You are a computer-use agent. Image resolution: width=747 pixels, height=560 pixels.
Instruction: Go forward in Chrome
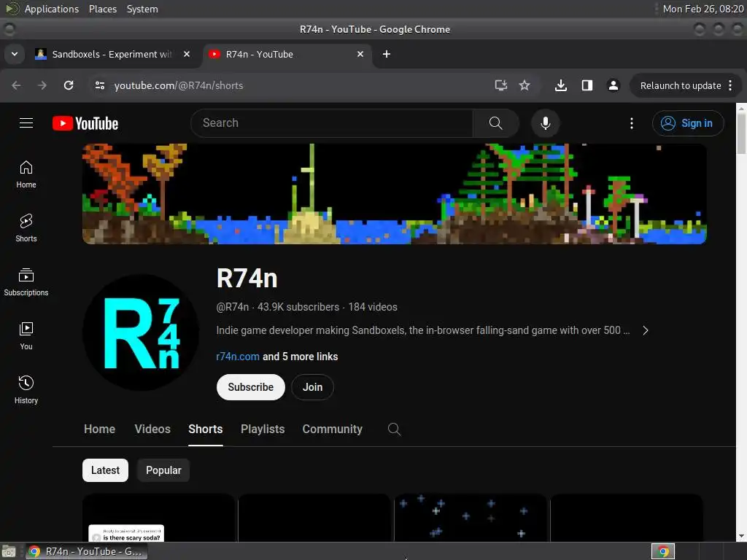42,85
